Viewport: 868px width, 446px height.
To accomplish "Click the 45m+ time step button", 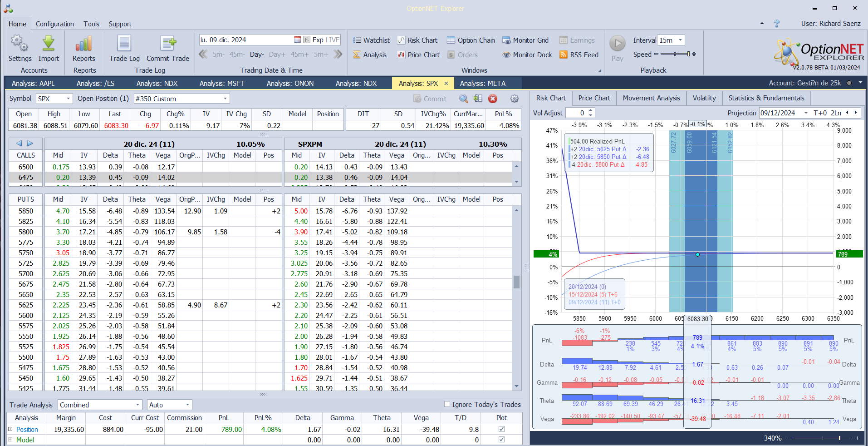I will tap(299, 55).
